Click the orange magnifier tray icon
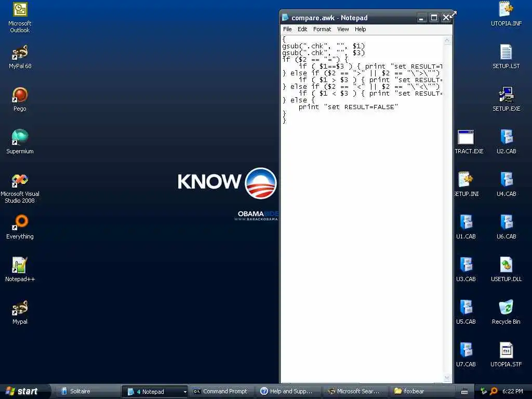Viewport: 532px width, 399px height. click(494, 391)
